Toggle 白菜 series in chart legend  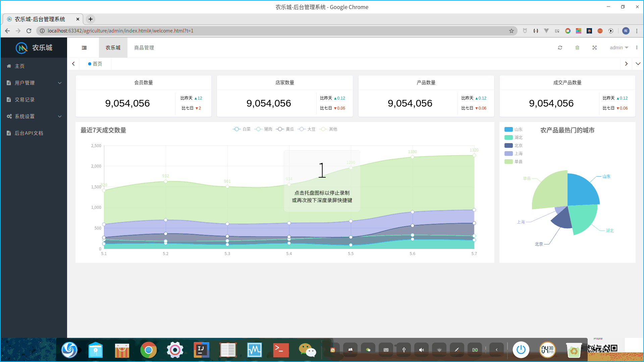(241, 129)
